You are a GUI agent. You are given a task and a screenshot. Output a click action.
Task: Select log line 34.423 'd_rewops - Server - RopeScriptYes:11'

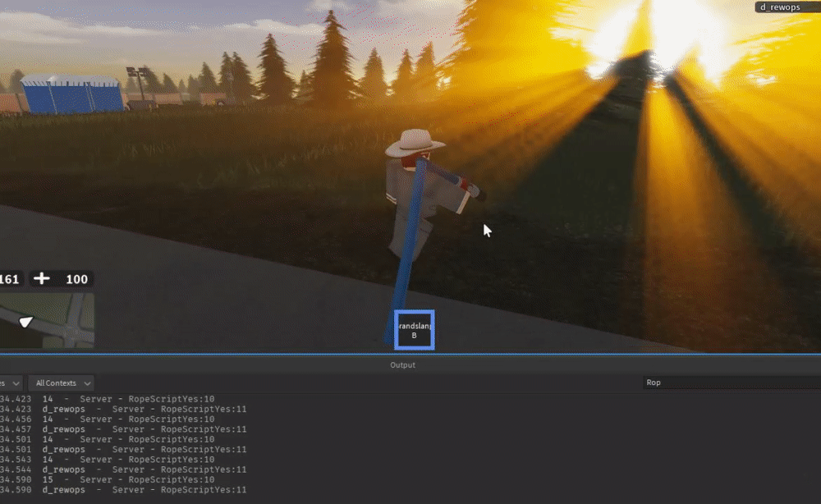point(123,409)
